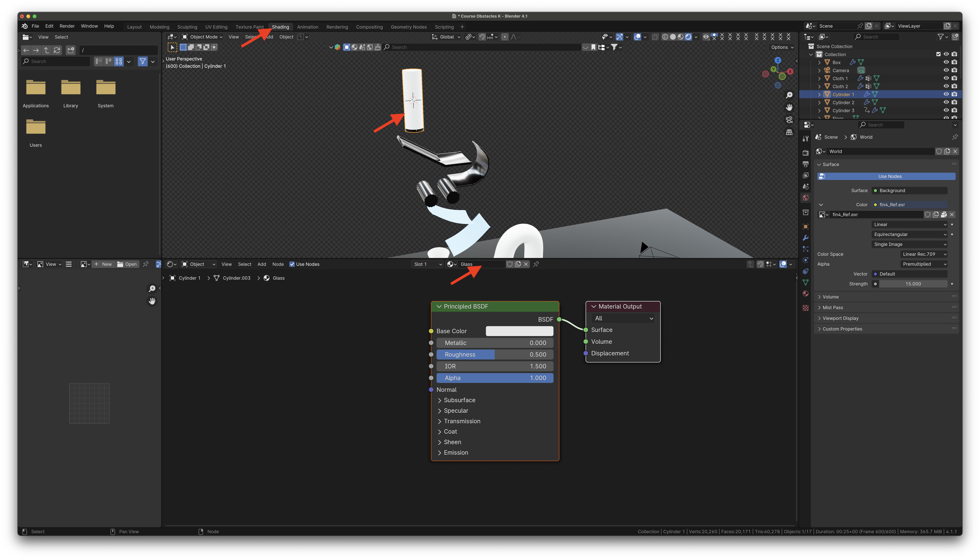Disable Cylinder 2 in renders via camera icon
Screen dimensions: 980x559
(954, 102)
